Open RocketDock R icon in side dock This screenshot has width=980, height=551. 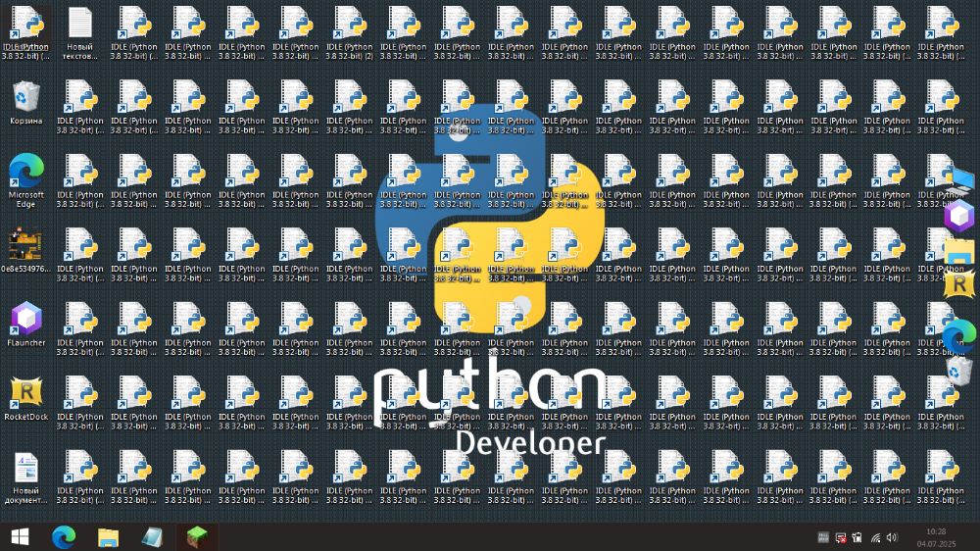coord(959,284)
